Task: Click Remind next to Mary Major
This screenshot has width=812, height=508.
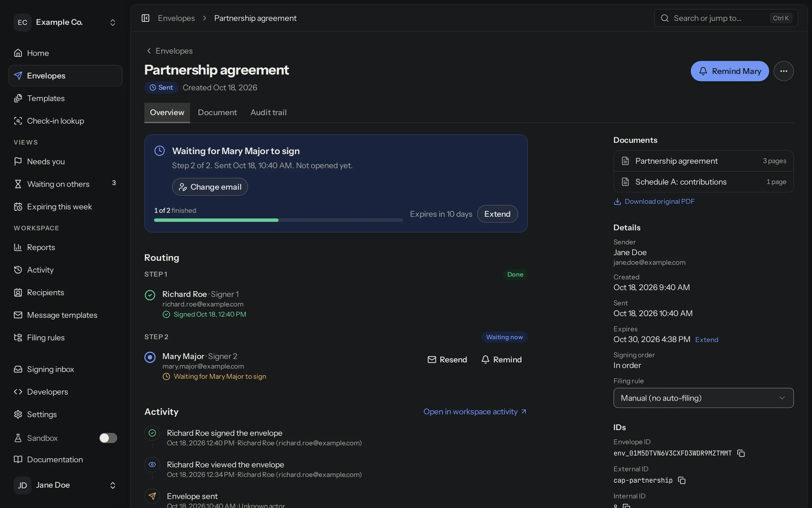Action: [x=501, y=360]
